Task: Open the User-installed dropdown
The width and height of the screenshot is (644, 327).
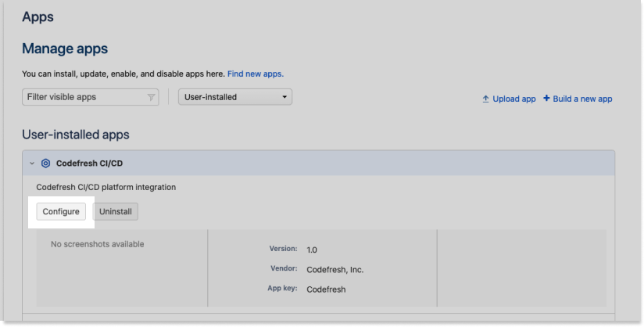Action: tap(235, 97)
